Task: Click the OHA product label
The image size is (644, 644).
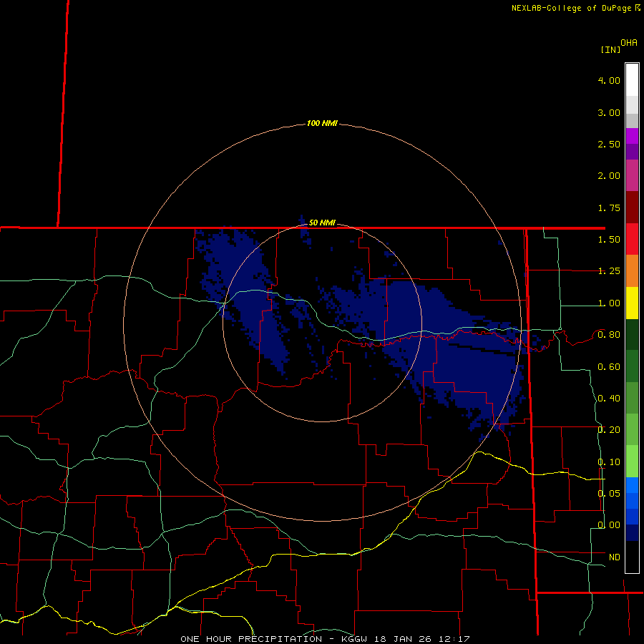Action: pyautogui.click(x=629, y=43)
